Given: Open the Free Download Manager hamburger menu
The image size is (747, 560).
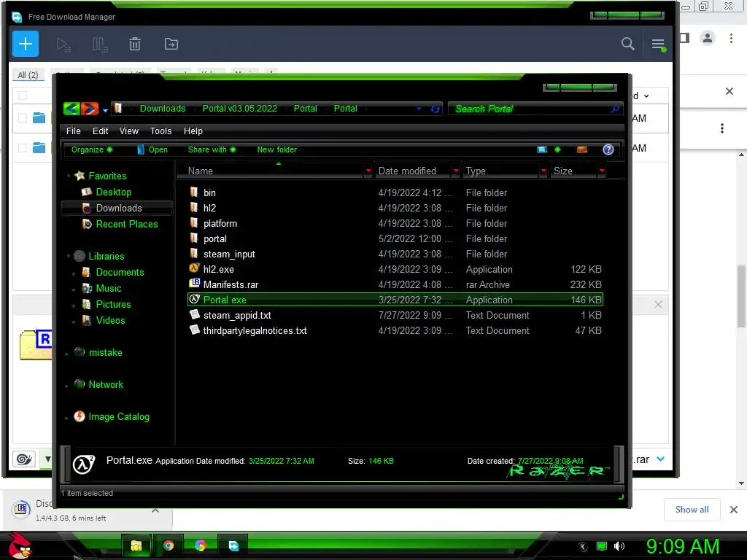Looking at the screenshot, I should coord(659,44).
